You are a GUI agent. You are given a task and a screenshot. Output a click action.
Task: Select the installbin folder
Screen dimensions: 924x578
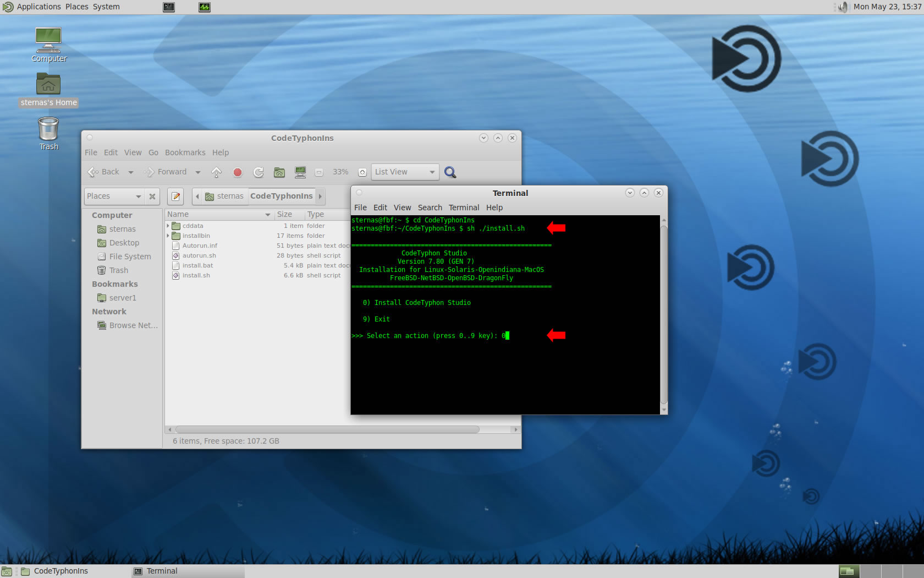pyautogui.click(x=196, y=236)
